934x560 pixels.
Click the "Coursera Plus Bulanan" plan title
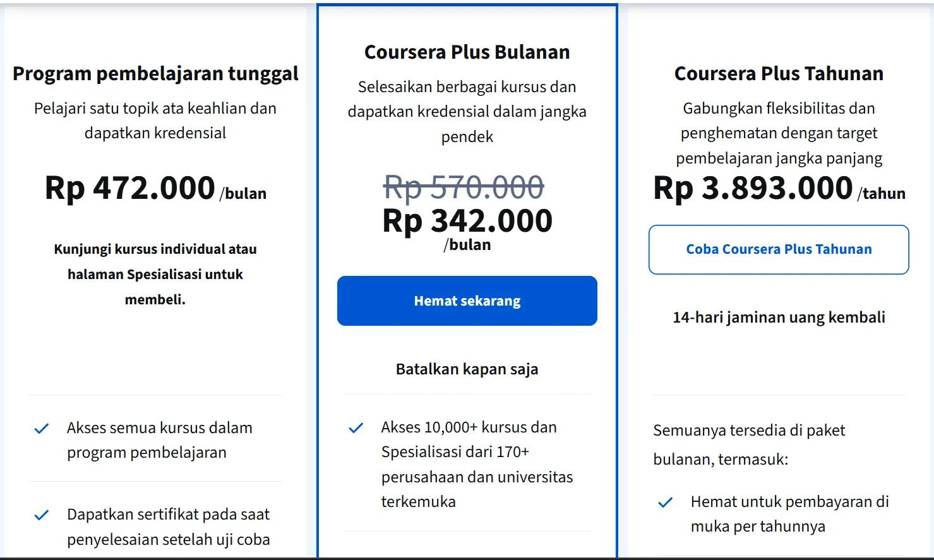[467, 52]
